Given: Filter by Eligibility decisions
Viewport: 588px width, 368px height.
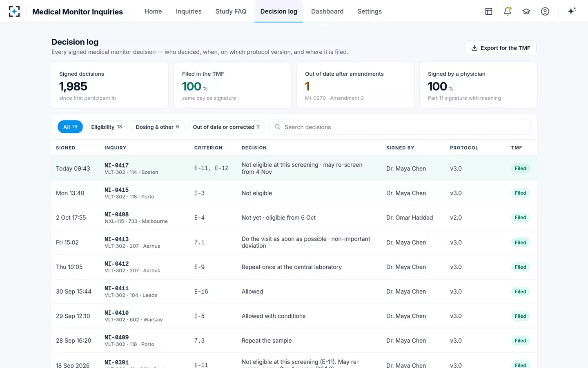Looking at the screenshot, I should (x=107, y=127).
